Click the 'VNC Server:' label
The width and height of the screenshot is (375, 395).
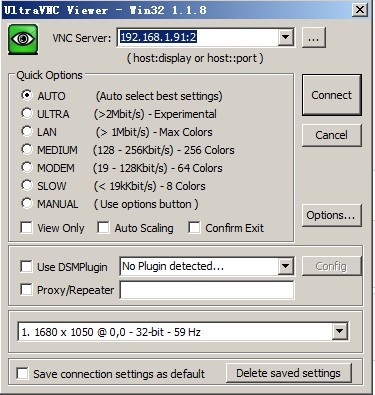coord(82,38)
